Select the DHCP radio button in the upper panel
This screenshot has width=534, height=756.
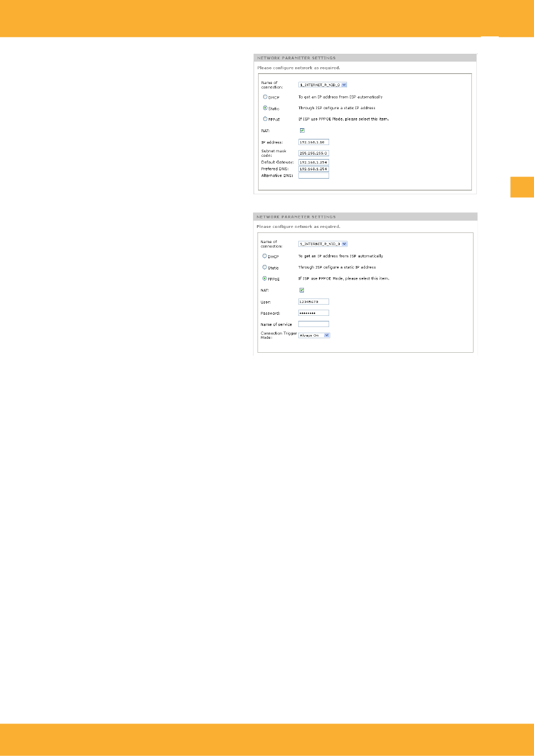click(x=265, y=97)
